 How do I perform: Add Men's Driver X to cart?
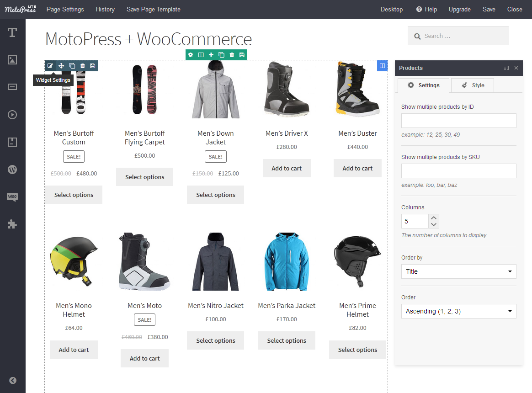[287, 168]
